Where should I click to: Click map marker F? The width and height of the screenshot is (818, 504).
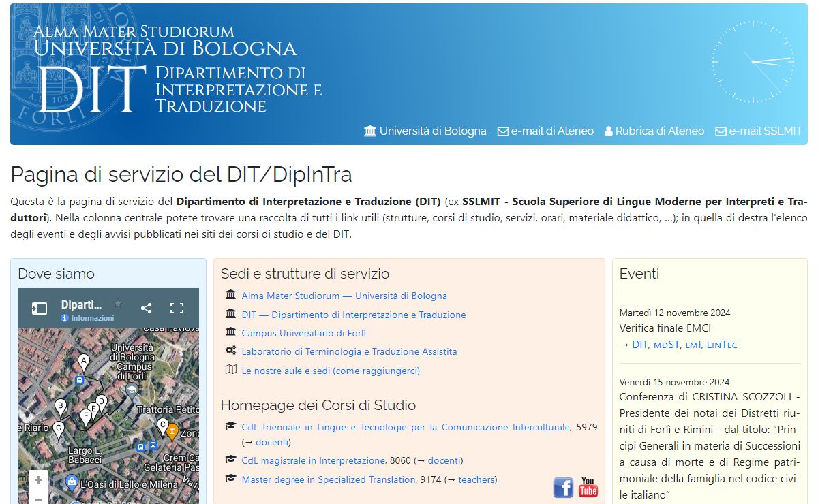[x=85, y=416]
